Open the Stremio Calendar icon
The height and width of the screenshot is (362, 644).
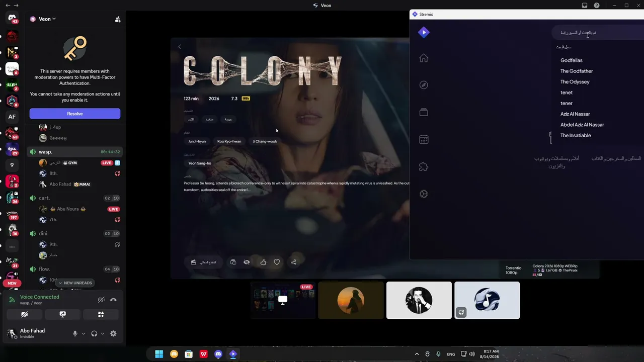point(424,139)
